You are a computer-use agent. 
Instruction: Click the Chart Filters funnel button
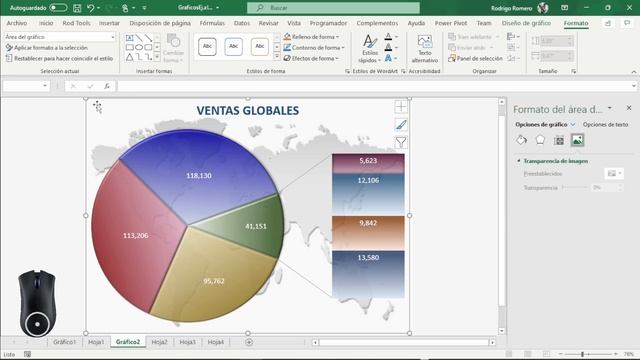click(x=401, y=142)
